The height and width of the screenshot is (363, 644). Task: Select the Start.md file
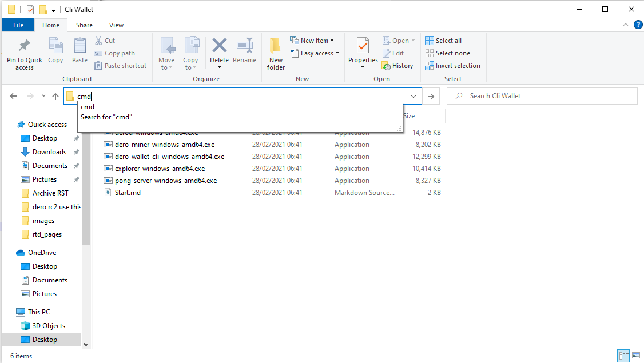[x=128, y=192]
